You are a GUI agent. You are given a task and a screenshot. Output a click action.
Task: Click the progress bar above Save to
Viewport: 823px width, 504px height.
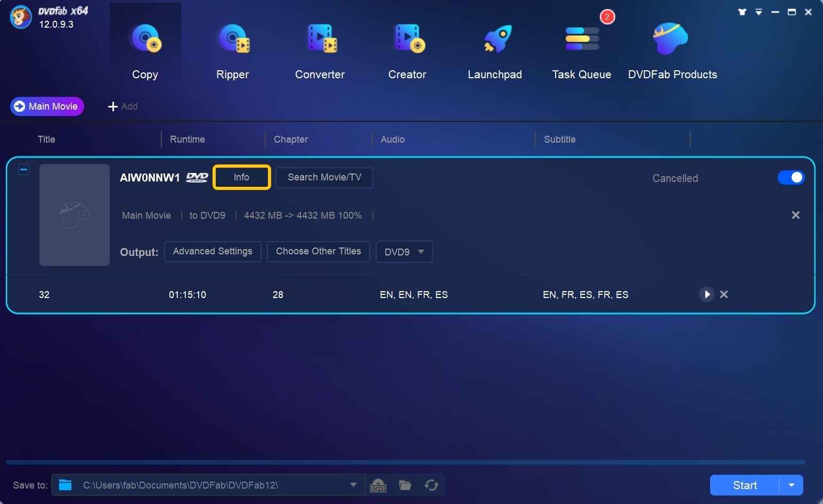coord(405,462)
